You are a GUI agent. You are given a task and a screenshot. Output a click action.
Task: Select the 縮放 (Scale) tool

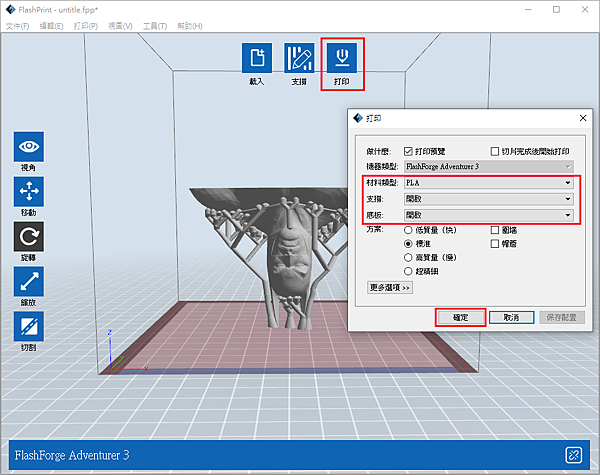pyautogui.click(x=29, y=281)
